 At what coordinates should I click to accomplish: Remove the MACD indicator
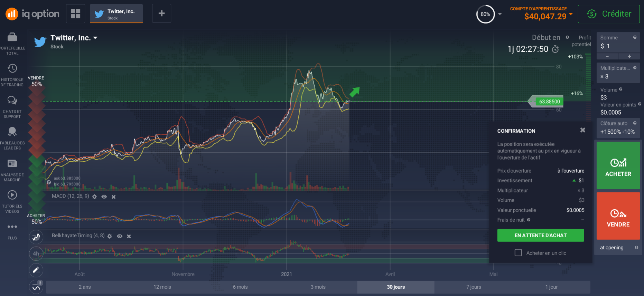click(114, 197)
